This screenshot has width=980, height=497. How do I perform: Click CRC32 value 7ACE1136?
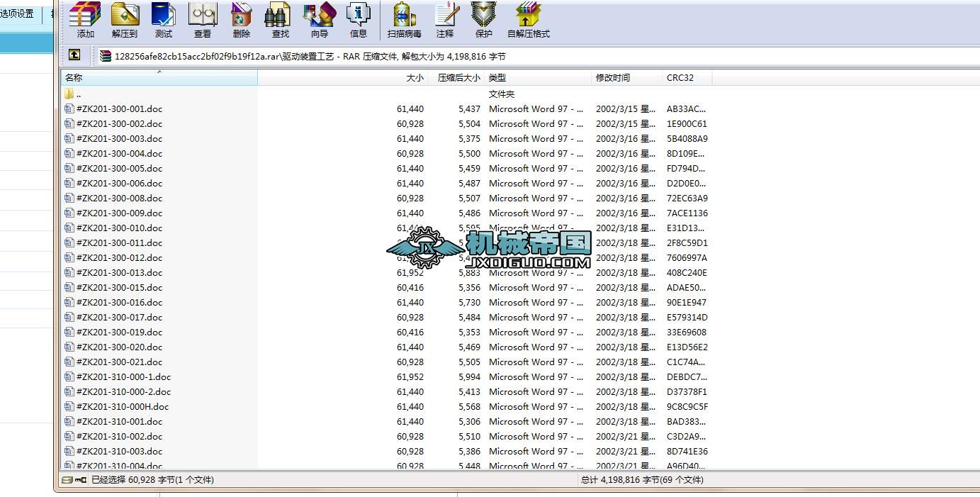687,213
